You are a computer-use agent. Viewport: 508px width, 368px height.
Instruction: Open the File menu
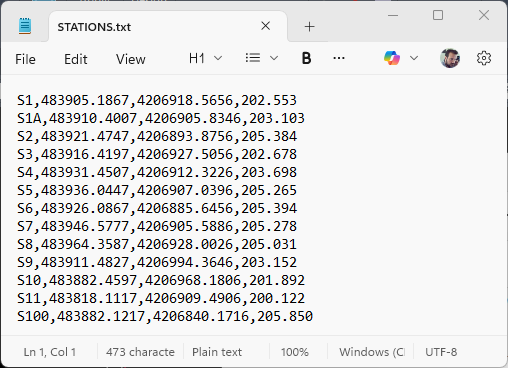pyautogui.click(x=25, y=59)
